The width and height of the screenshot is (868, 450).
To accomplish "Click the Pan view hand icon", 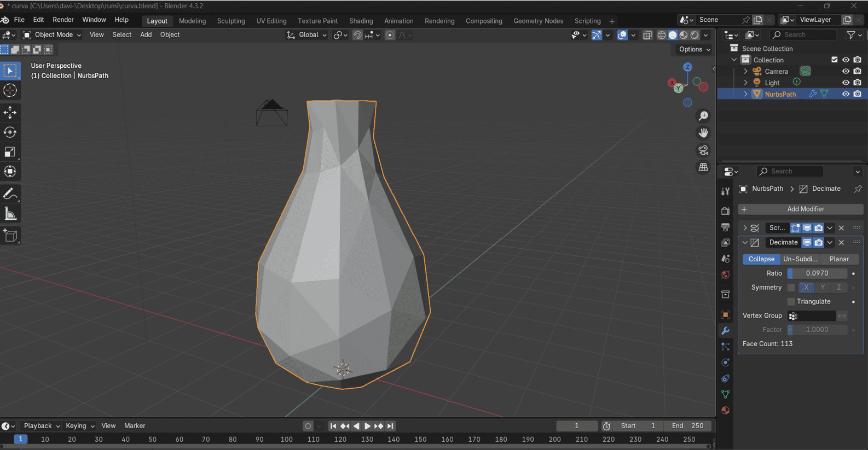I will coord(703,133).
